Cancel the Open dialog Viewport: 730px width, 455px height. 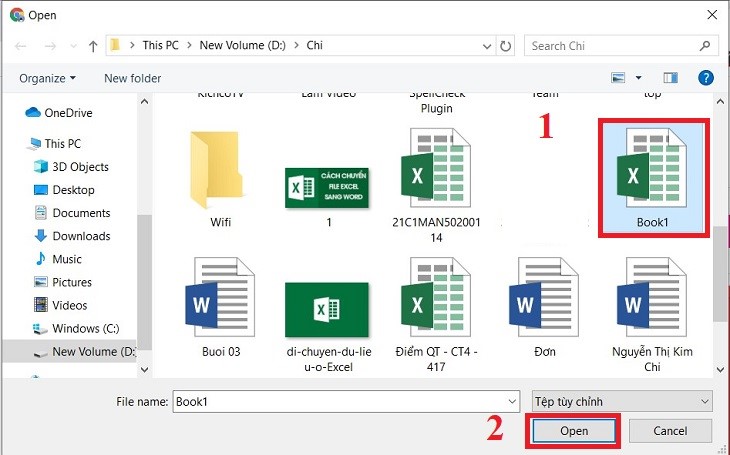click(670, 430)
